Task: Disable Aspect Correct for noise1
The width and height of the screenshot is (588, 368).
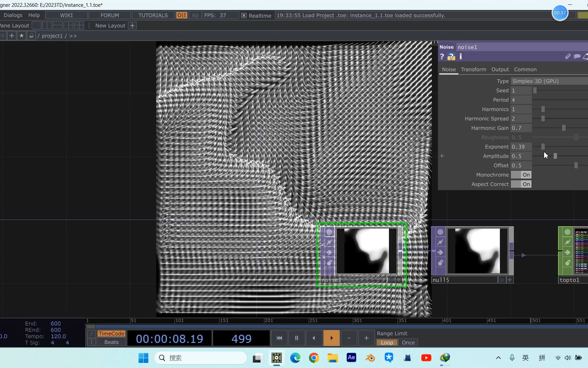Action: [522, 184]
